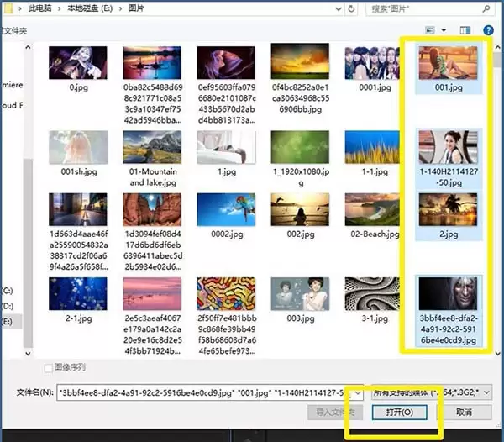
Task: Click the 图片 breadcrumb segment
Action: click(136, 8)
